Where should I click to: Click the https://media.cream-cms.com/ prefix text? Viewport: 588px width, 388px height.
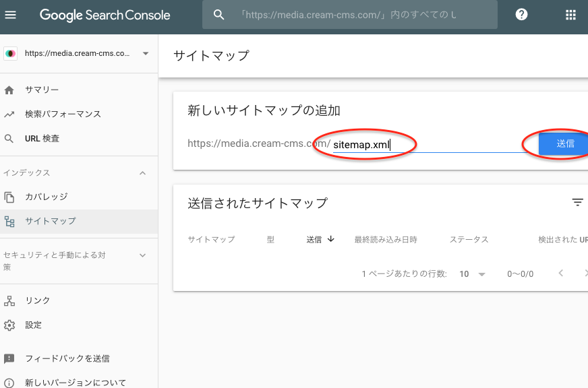(x=259, y=143)
